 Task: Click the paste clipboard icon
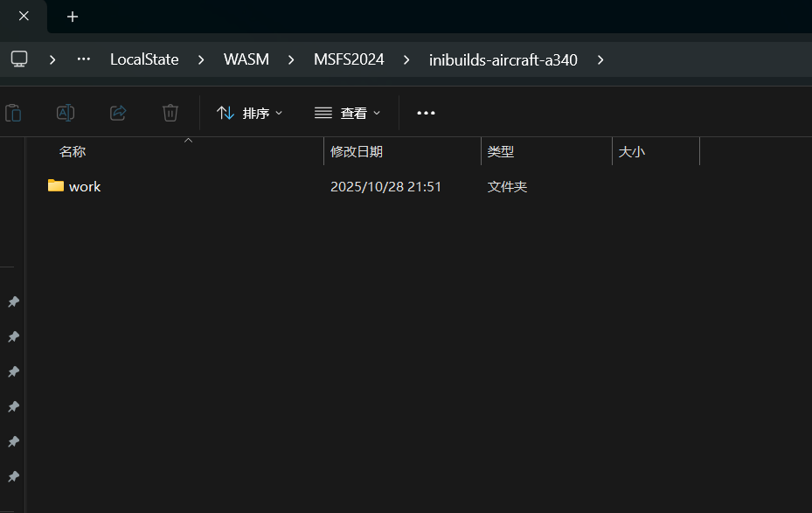13,113
